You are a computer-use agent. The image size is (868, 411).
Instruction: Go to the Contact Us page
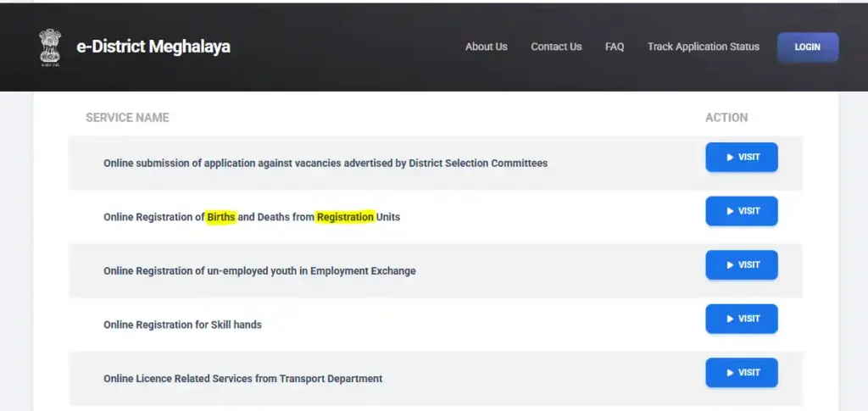556,47
